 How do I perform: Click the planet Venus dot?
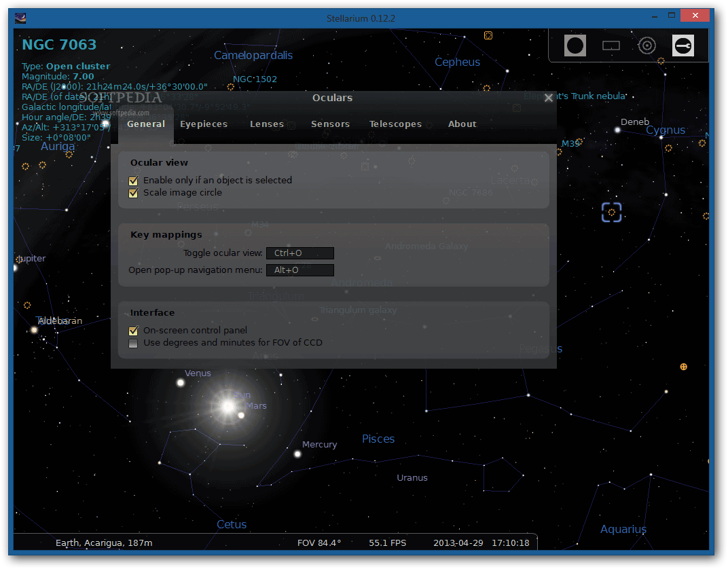pyautogui.click(x=181, y=383)
